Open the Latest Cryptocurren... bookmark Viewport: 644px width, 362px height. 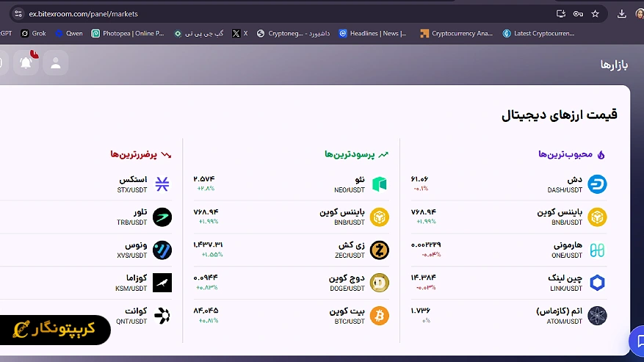538,33
